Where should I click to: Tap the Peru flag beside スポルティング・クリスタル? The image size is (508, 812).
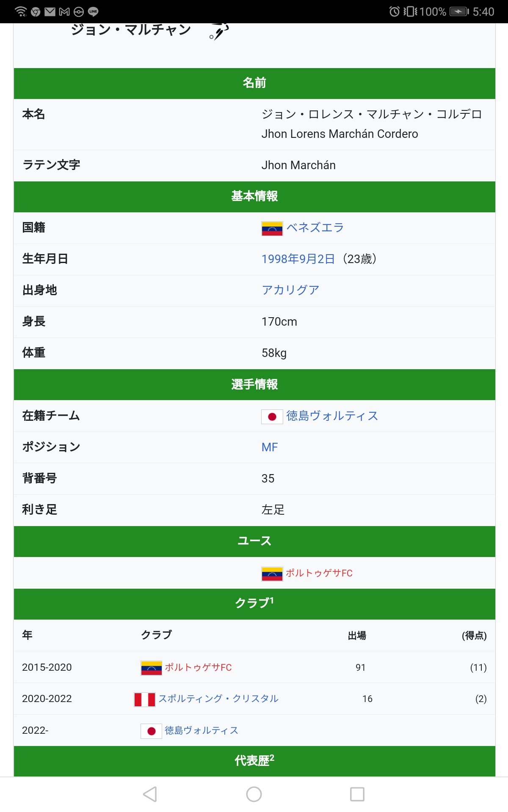144,700
